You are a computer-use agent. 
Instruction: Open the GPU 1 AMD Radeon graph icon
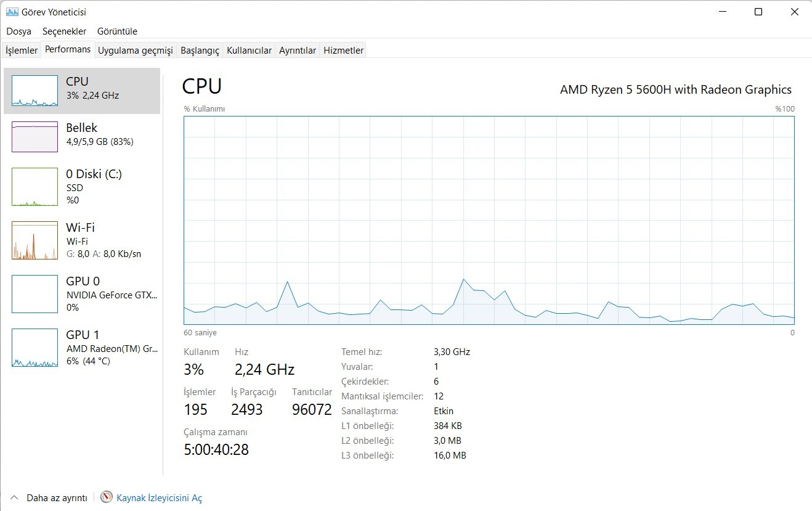(35, 348)
